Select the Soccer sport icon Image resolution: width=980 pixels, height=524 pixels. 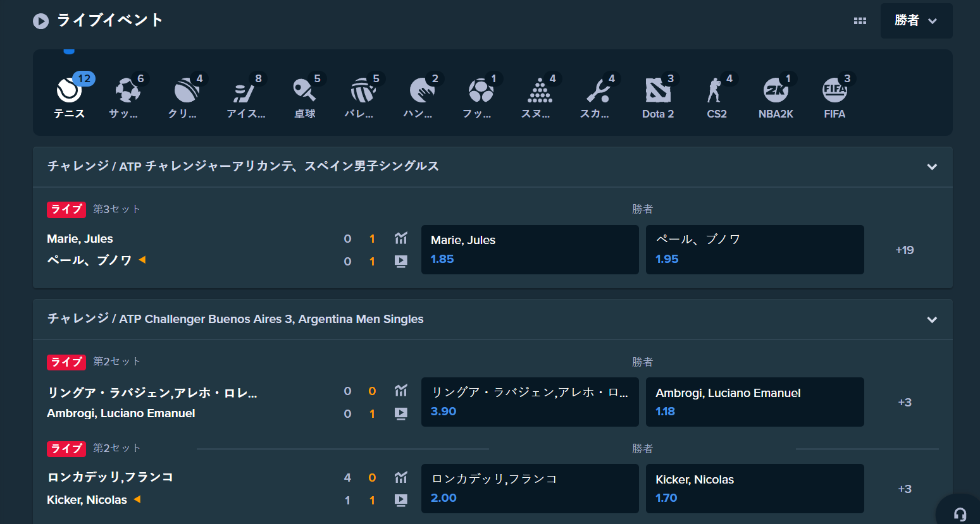128,95
